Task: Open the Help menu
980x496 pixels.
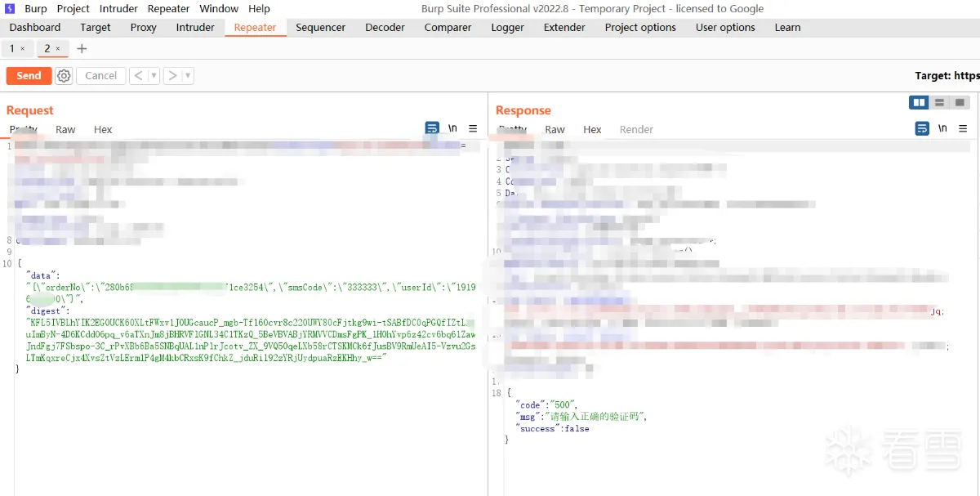Action: (259, 9)
